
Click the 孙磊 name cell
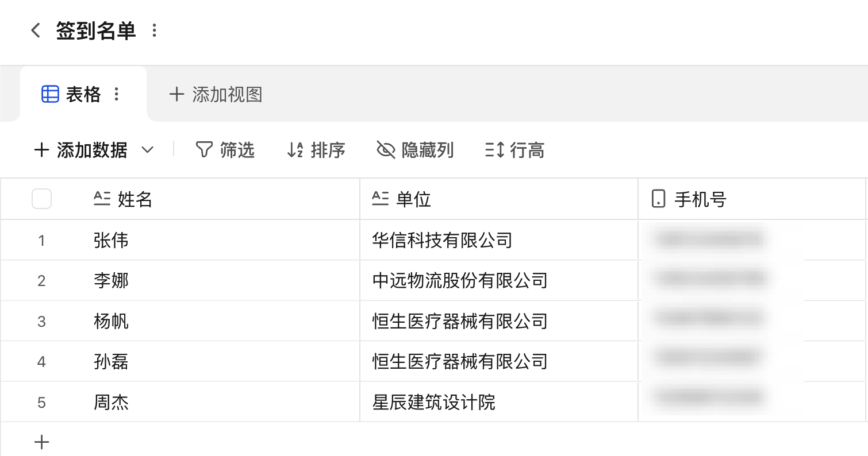(x=221, y=361)
